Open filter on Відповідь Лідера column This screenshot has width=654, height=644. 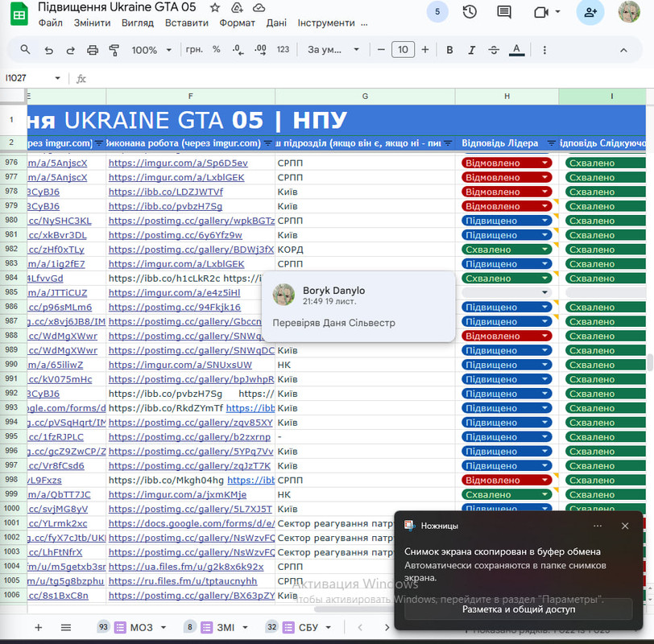click(552, 143)
